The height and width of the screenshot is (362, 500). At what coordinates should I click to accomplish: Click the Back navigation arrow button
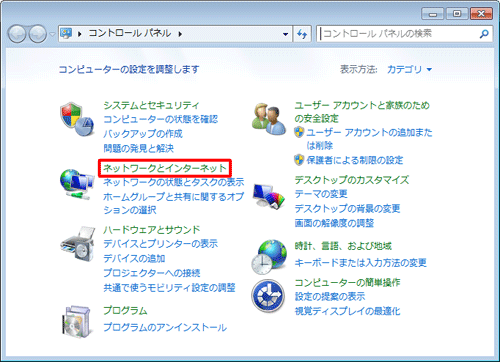pos(17,34)
